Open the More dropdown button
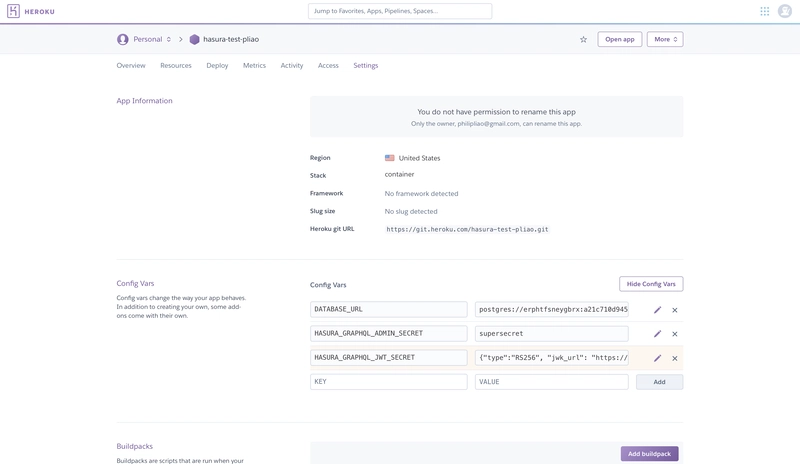 (665, 39)
